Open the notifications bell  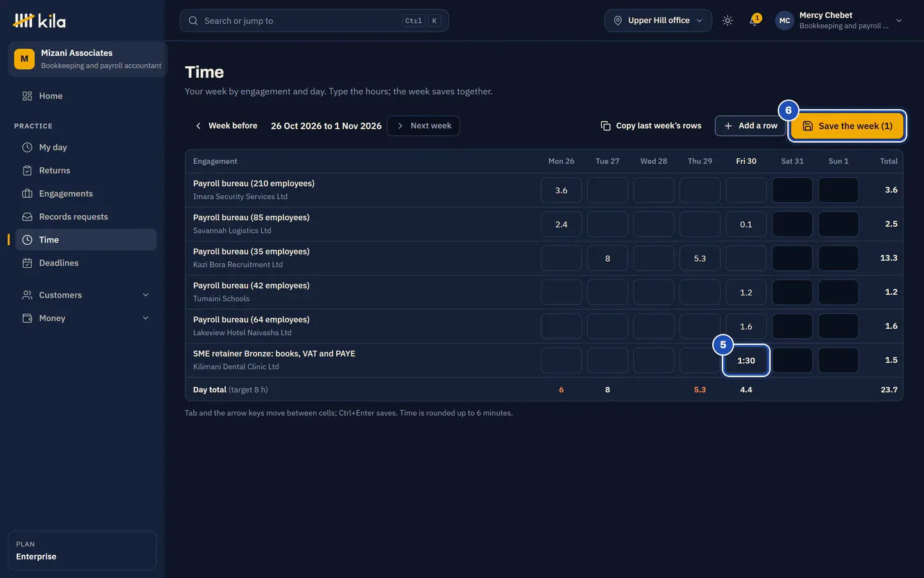tap(755, 21)
